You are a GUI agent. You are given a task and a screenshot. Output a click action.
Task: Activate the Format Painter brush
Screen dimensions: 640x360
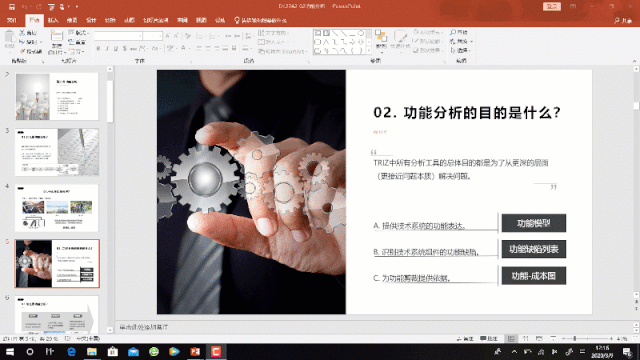click(x=31, y=51)
